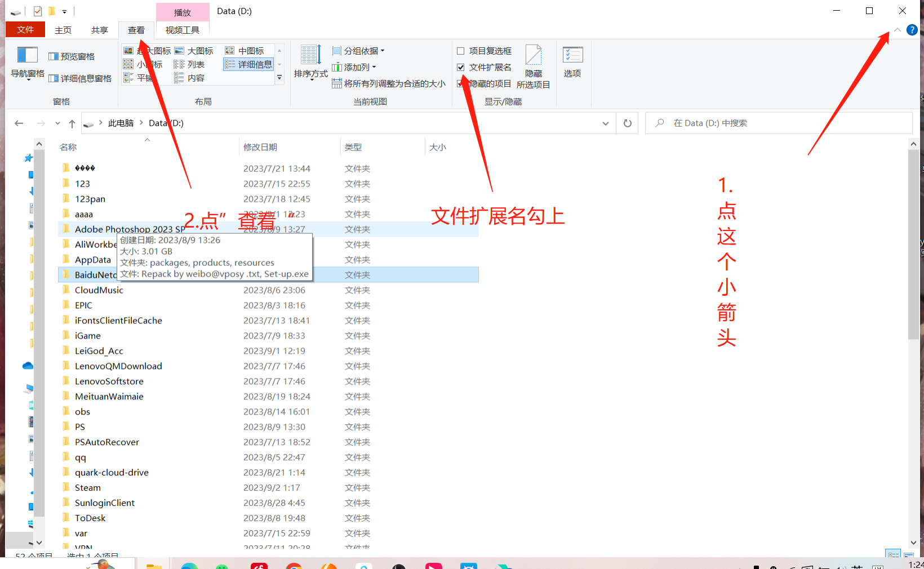The height and width of the screenshot is (569, 924).
Task: Switch to the 共享 share tab
Action: (100, 30)
